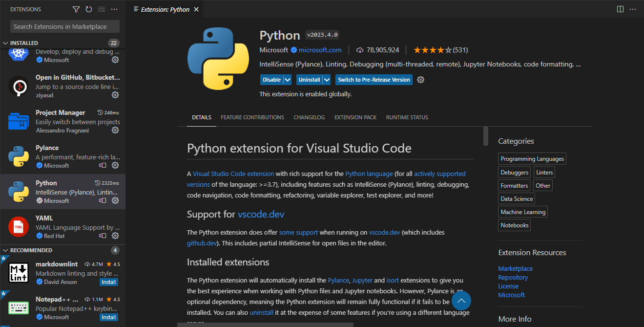Collapse the Recommended extensions section
The height and width of the screenshot is (327, 644).
[5, 250]
